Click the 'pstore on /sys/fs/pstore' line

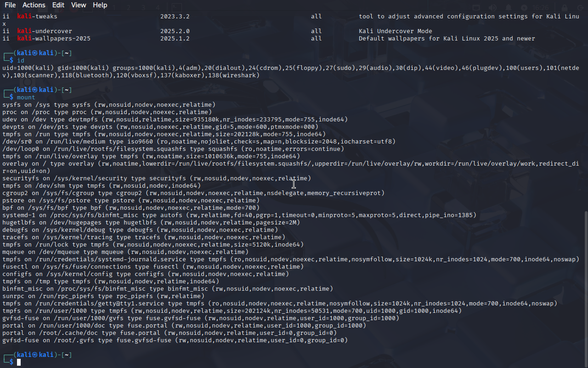point(131,200)
